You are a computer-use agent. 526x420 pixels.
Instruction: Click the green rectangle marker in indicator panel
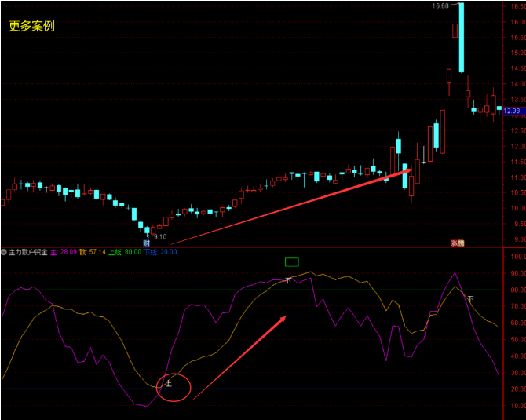[x=292, y=262]
